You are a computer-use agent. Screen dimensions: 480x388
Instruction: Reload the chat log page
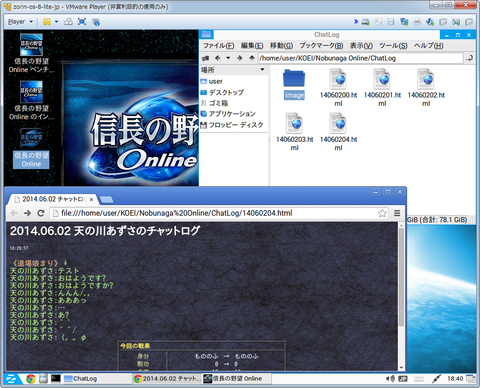pos(41,213)
